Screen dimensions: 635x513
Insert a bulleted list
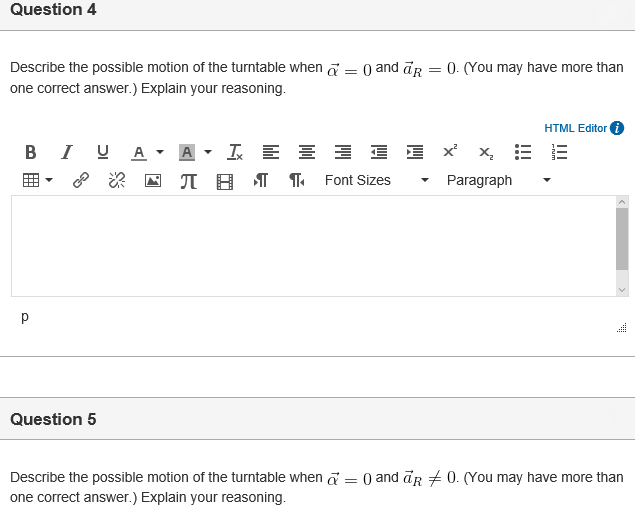[x=521, y=152]
